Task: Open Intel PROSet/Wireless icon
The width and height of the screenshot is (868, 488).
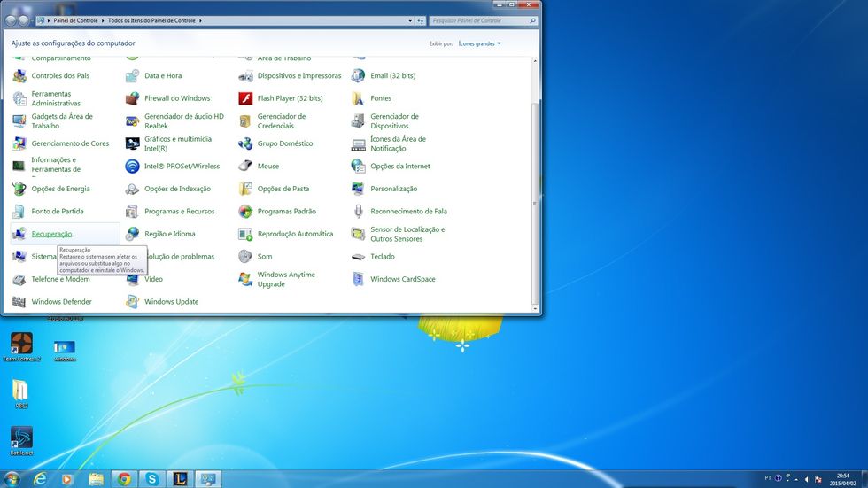Action: point(132,167)
